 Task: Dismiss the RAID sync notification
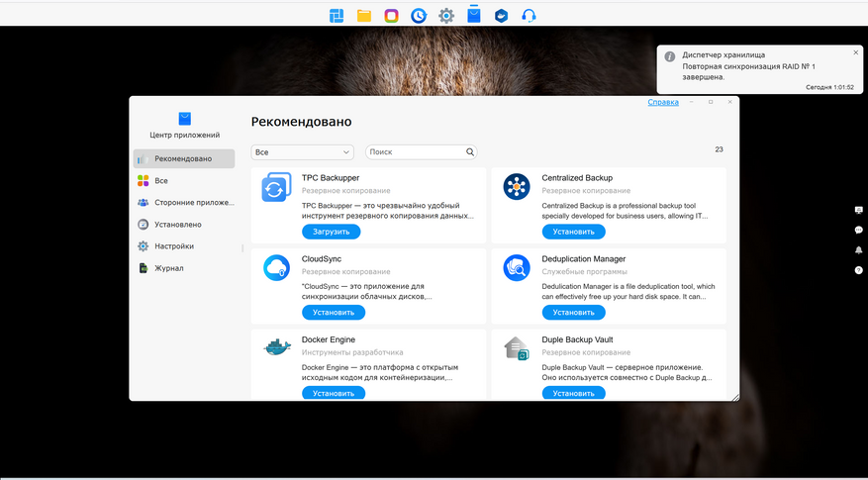pos(856,52)
